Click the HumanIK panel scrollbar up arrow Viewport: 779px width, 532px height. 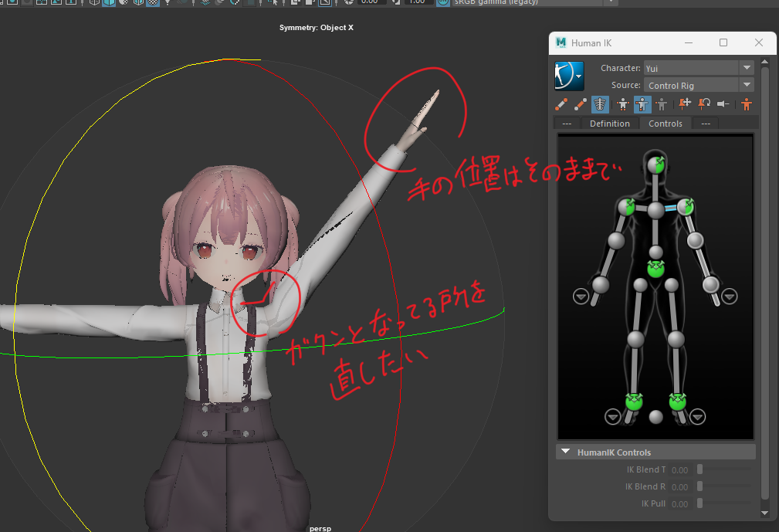click(x=765, y=63)
